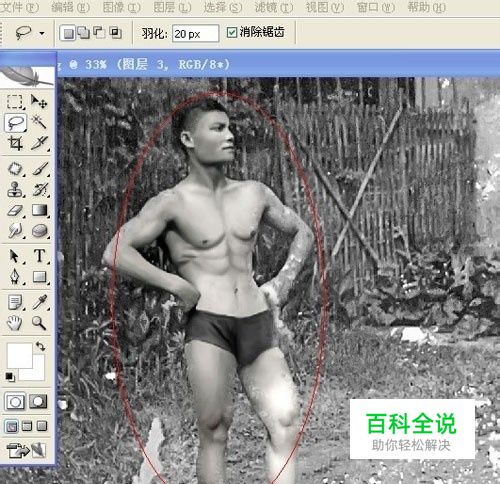The height and width of the screenshot is (484, 500).
Task: Select the Rectangle shape tool
Action: [39, 277]
